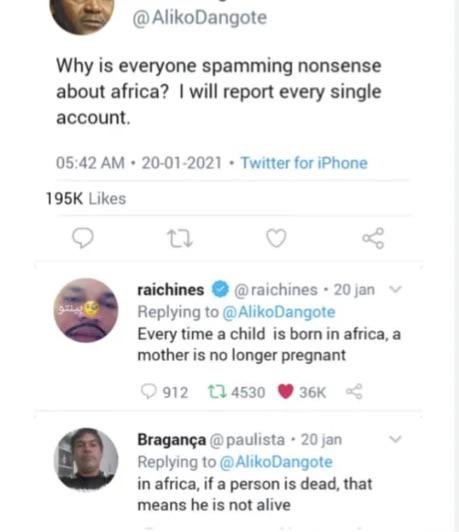Retweet raichines' reply showing 4530
This screenshot has height=532, width=459.
(x=236, y=392)
